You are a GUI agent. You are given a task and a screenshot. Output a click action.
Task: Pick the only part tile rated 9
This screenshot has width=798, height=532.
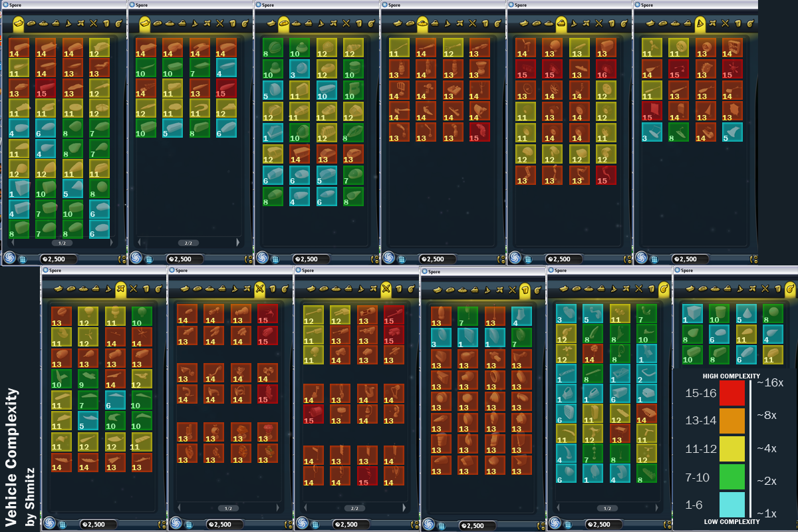[88, 379]
